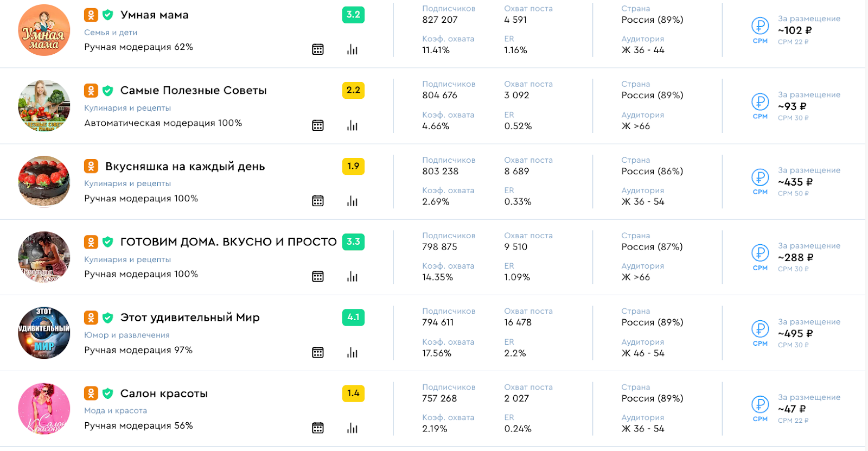Show statistics chart for Вкусняшка на каждый день
The width and height of the screenshot is (868, 451).
(x=352, y=201)
